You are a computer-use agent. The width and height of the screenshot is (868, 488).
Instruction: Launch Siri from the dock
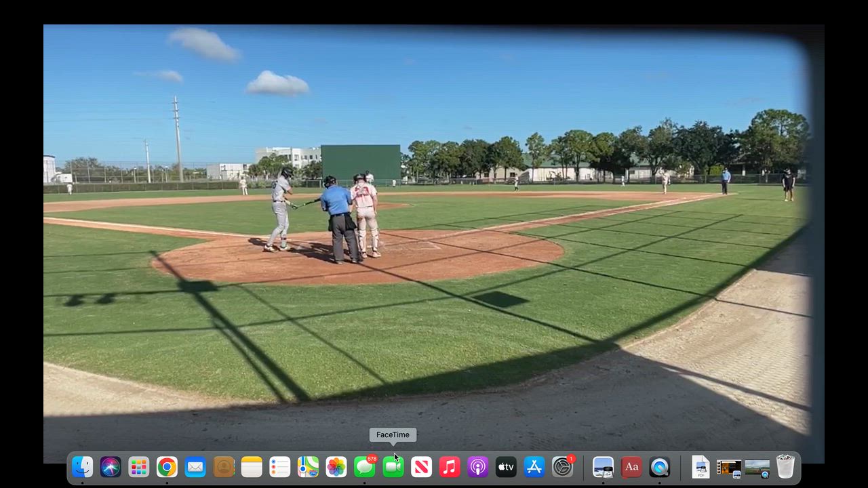point(111,467)
